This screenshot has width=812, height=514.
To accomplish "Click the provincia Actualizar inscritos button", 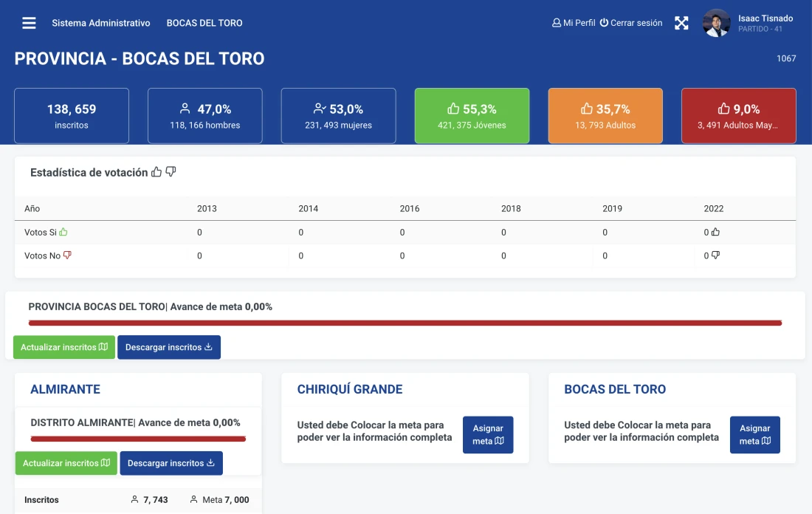I will pos(64,347).
